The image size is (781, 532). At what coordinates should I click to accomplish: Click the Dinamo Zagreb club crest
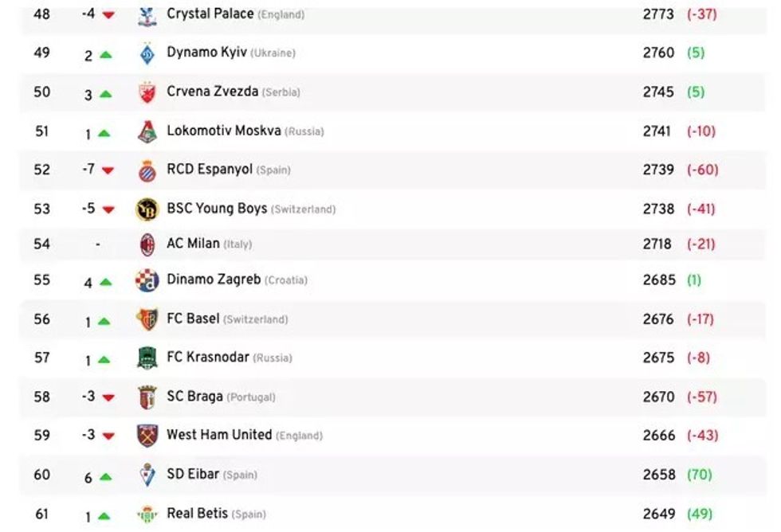[x=147, y=280]
